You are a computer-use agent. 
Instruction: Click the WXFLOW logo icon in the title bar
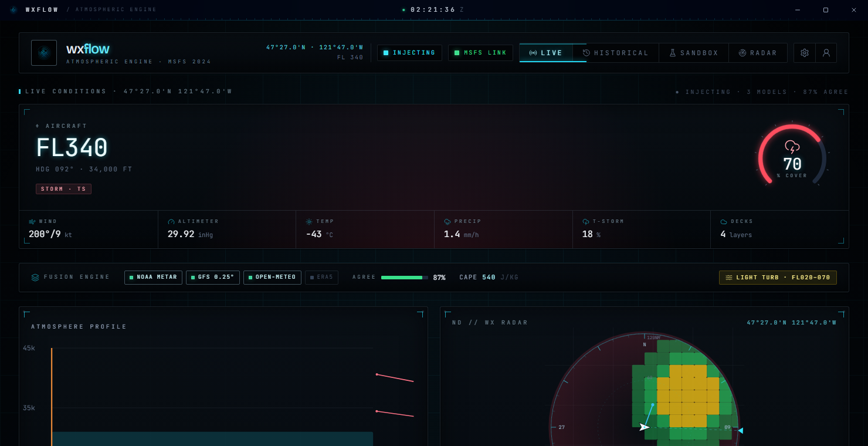pyautogui.click(x=13, y=10)
